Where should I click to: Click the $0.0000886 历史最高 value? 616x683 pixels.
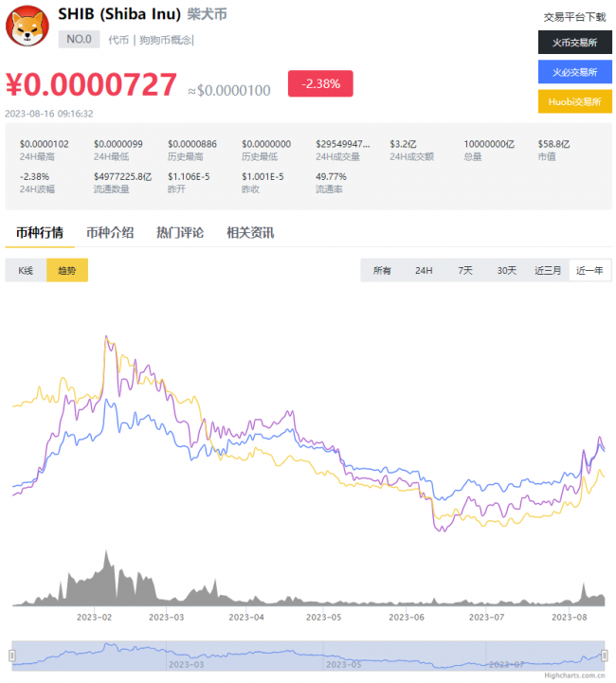click(x=192, y=144)
